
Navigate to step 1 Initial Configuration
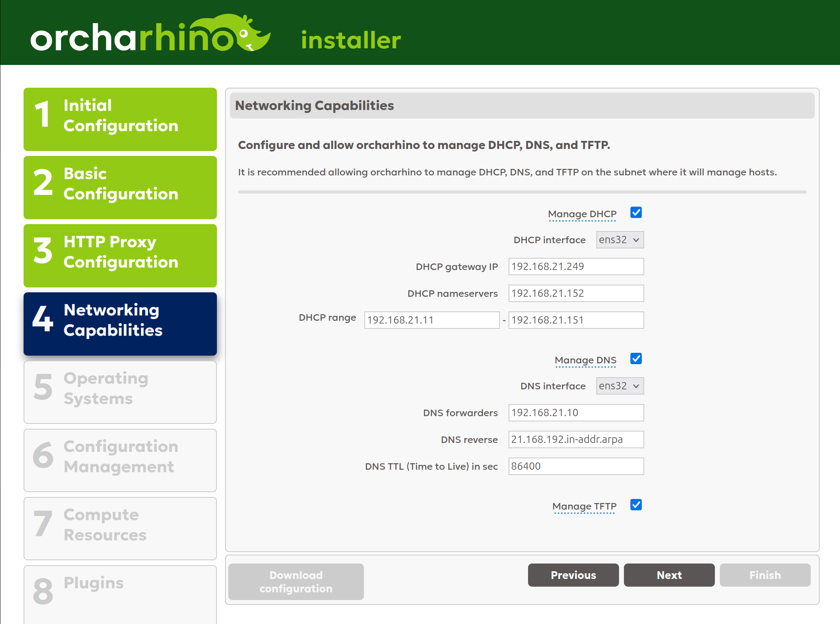120,119
